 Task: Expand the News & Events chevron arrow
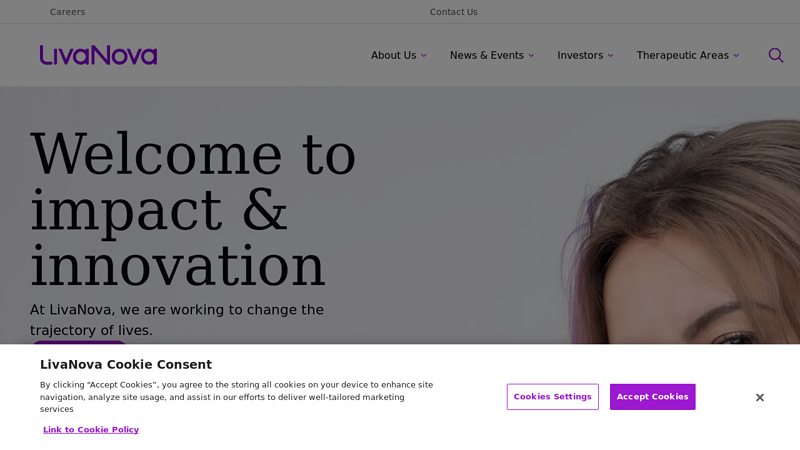point(531,56)
